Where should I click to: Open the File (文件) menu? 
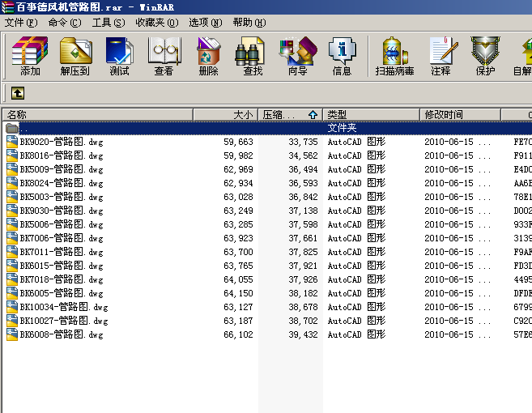(x=21, y=23)
